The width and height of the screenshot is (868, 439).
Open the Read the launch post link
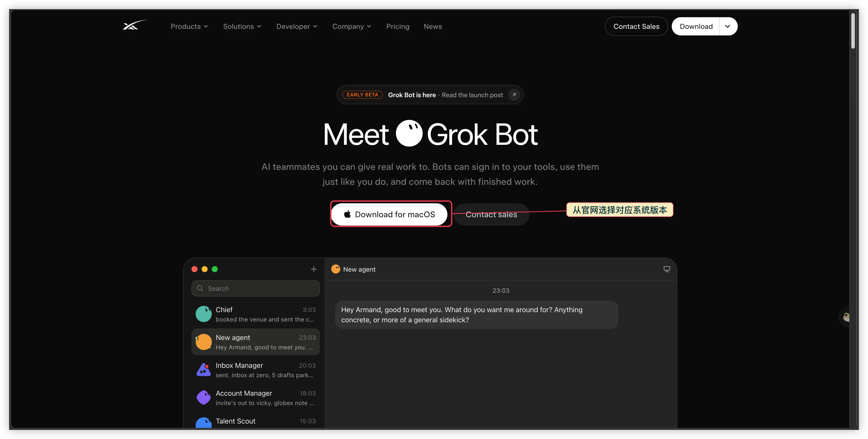[472, 95]
